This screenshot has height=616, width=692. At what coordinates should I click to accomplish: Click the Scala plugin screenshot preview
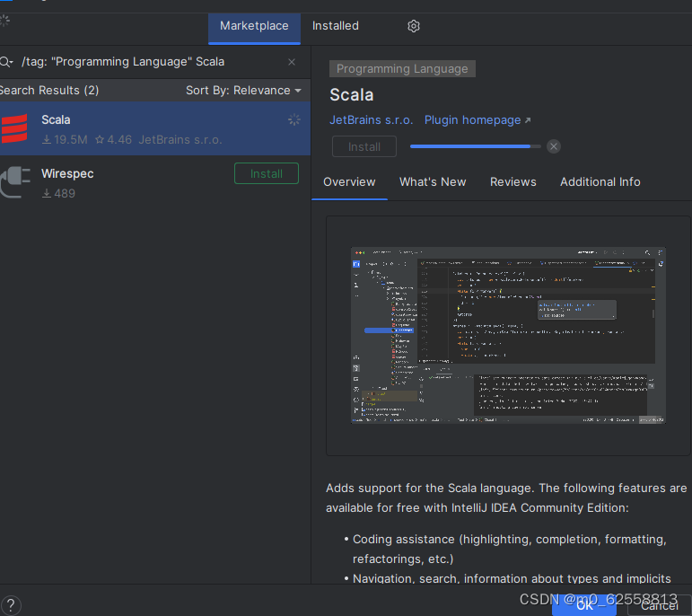(x=508, y=335)
